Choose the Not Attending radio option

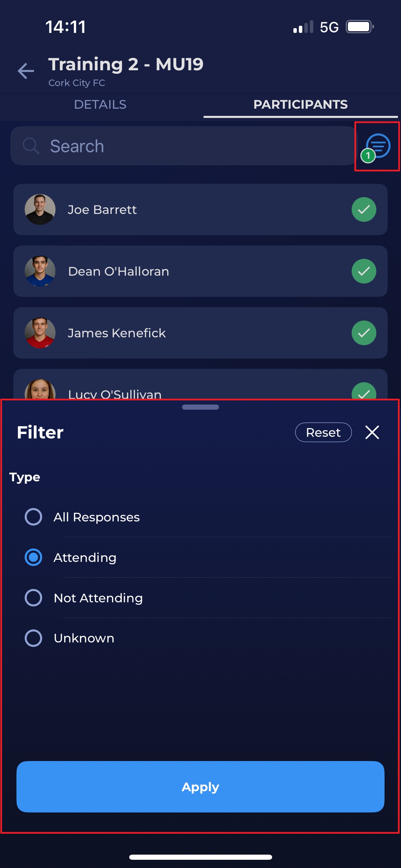(34, 598)
